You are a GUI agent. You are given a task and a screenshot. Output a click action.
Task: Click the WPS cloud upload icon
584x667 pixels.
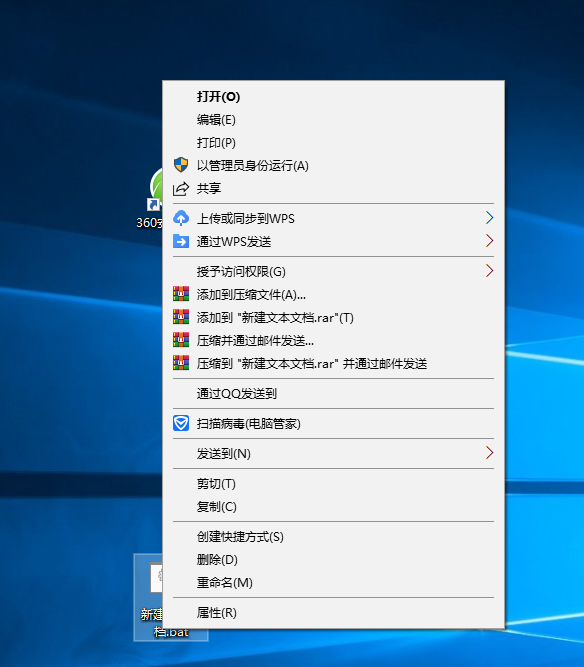coord(181,218)
